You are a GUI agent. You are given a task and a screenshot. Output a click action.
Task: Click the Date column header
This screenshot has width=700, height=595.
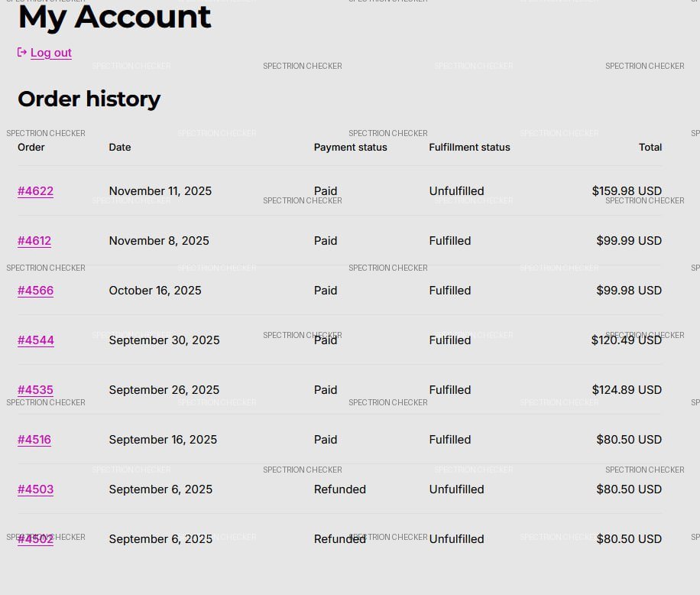click(120, 147)
